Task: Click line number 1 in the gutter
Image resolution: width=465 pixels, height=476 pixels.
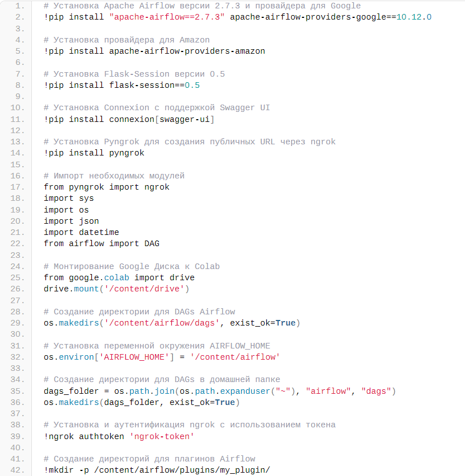Action: (x=20, y=6)
